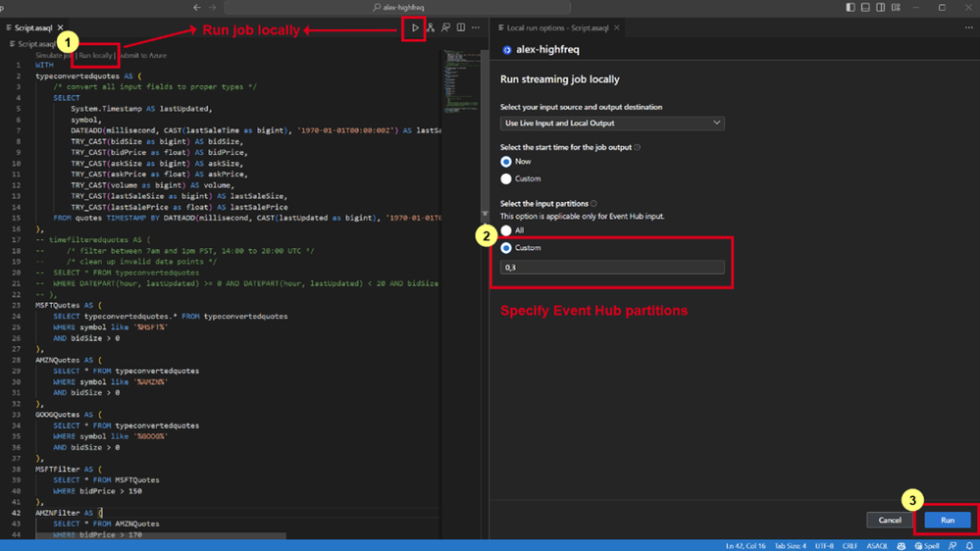Click the code minimap overview
Image resolution: width=980 pixels, height=551 pixels.
[462, 81]
